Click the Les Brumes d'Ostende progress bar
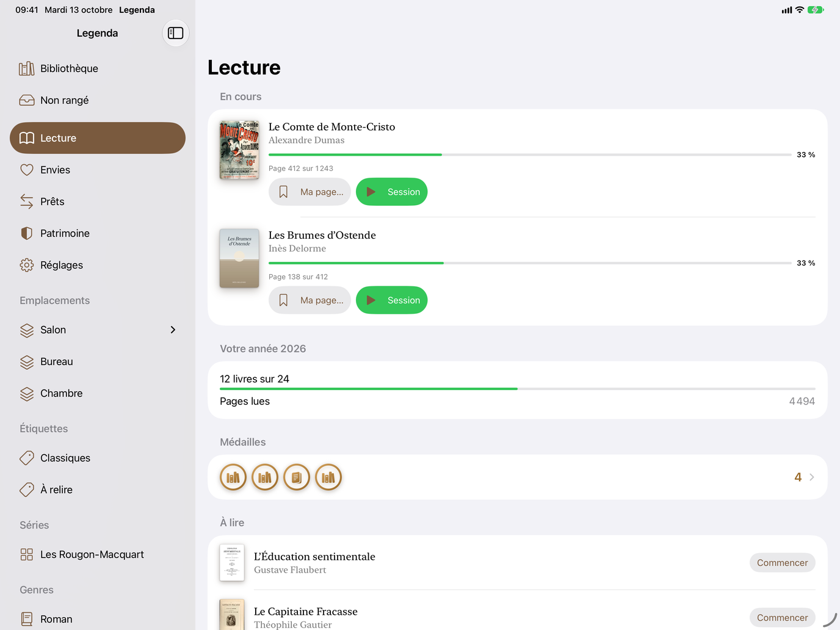The width and height of the screenshot is (840, 630). click(530, 263)
